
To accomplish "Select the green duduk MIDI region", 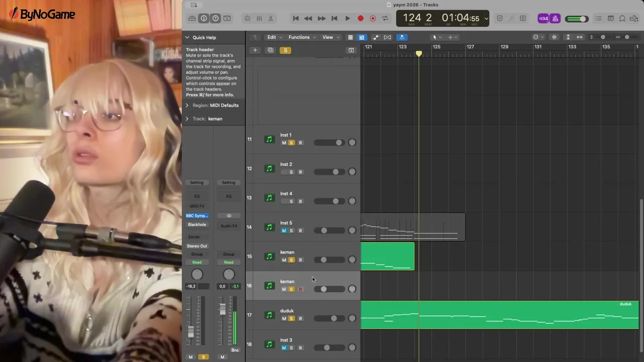I will coord(500,315).
